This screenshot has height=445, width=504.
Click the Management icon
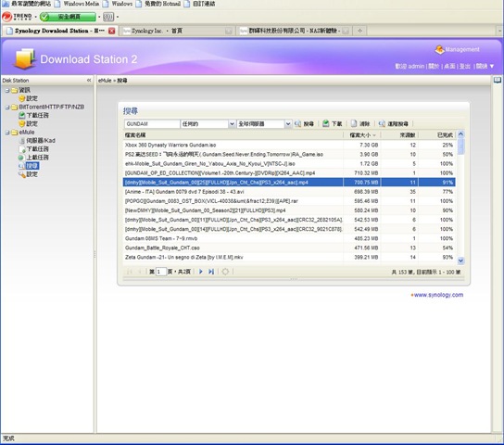tap(439, 49)
